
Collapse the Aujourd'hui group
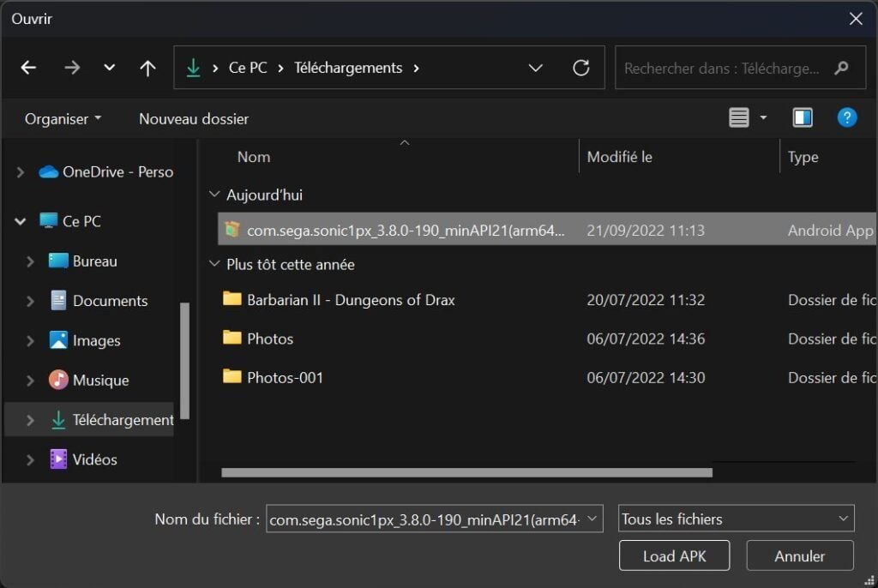click(x=213, y=195)
